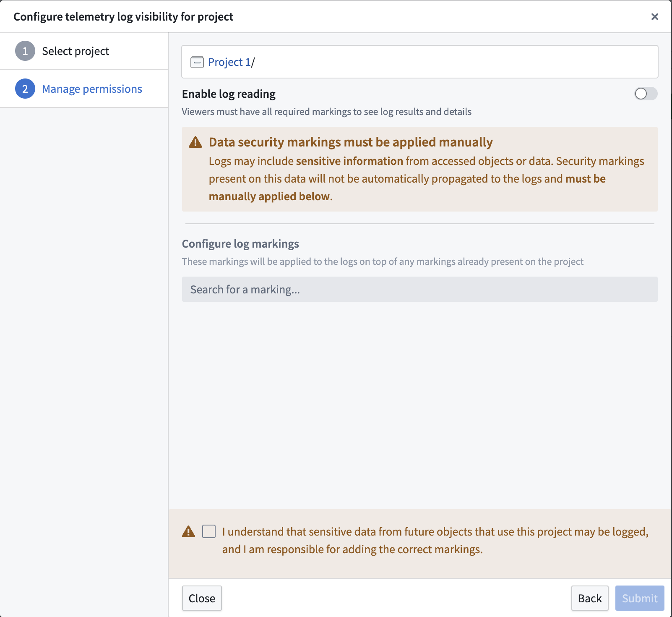Image resolution: width=672 pixels, height=617 pixels.
Task: Click the blue circle icon for step 2
Action: (25, 89)
